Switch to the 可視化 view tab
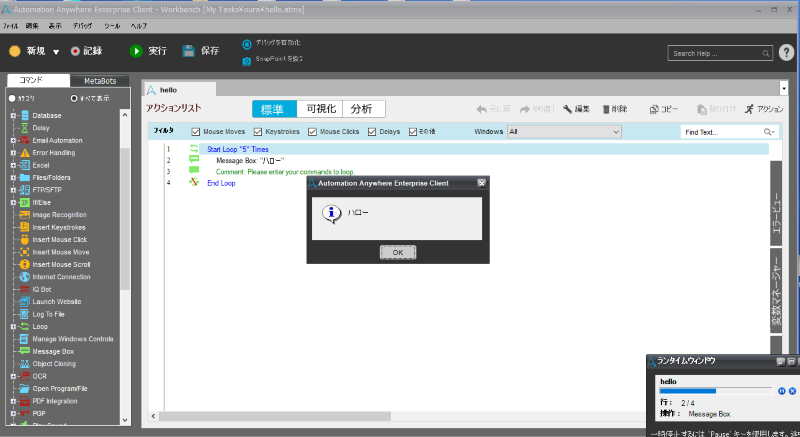 321,109
